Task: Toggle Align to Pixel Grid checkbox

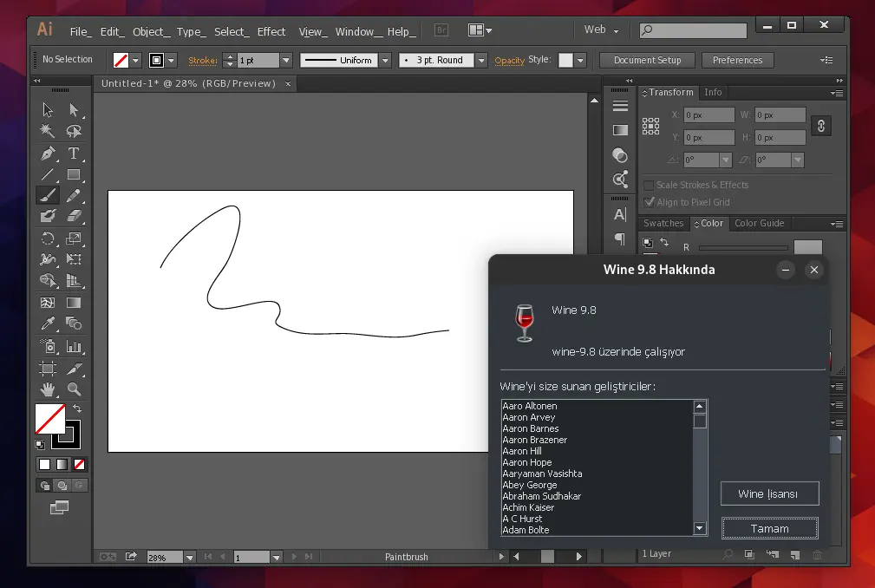Action: 649,202
